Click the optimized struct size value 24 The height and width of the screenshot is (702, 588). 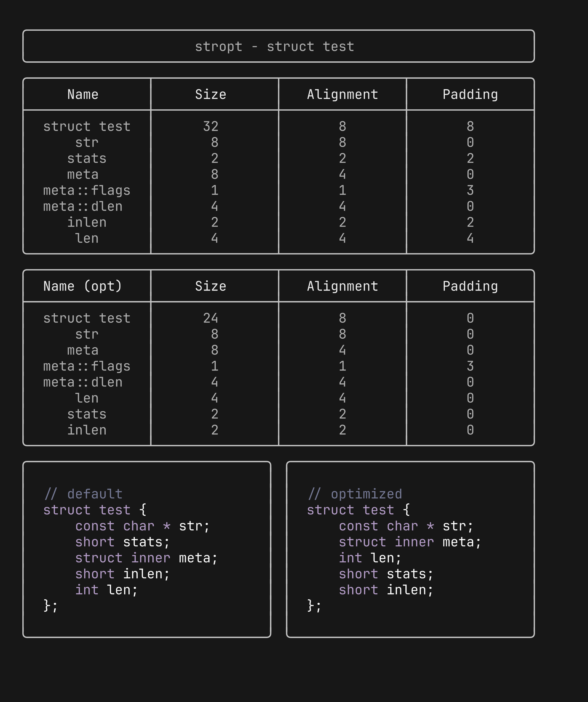211,318
